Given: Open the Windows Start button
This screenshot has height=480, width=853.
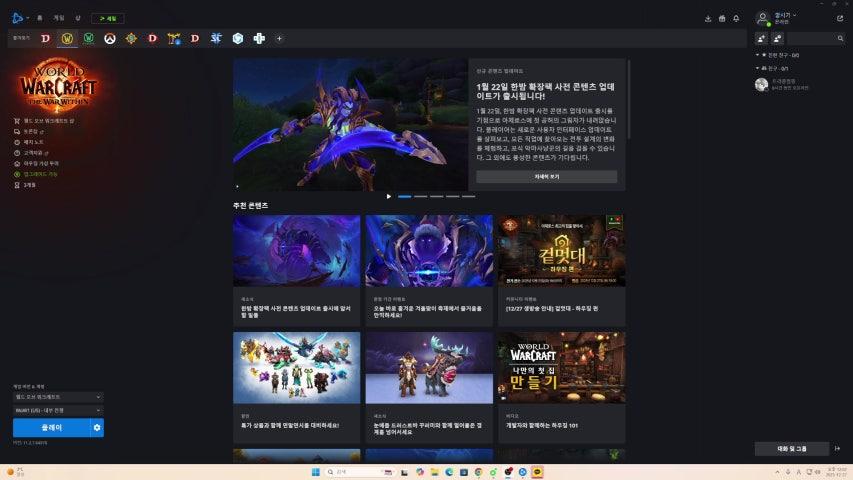Looking at the screenshot, I should [316, 472].
